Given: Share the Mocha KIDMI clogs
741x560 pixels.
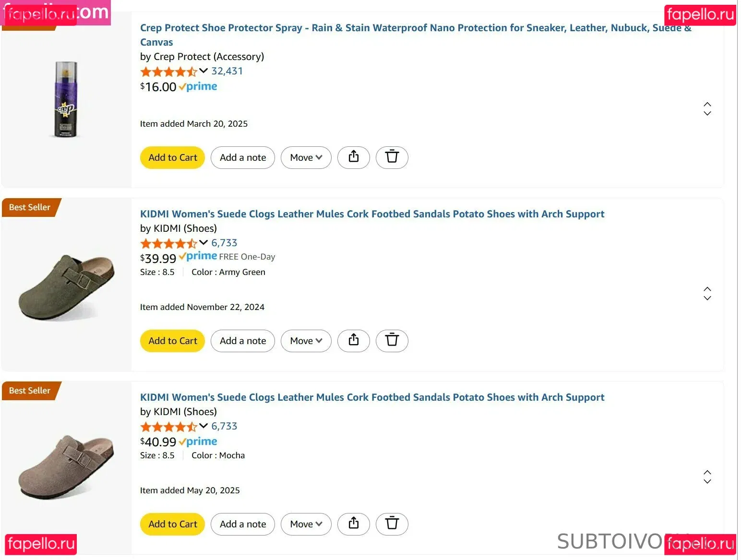Looking at the screenshot, I should click(x=353, y=524).
